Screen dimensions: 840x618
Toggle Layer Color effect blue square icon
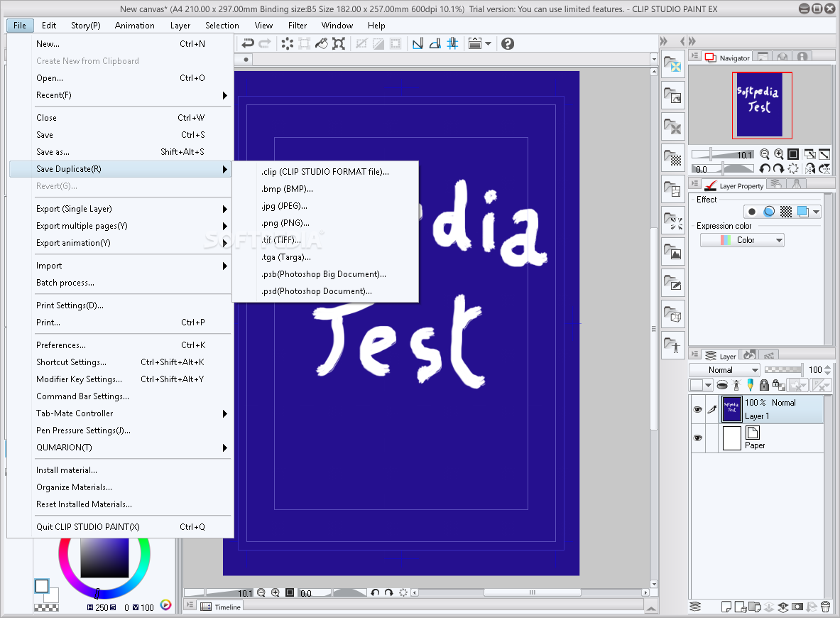click(x=802, y=212)
